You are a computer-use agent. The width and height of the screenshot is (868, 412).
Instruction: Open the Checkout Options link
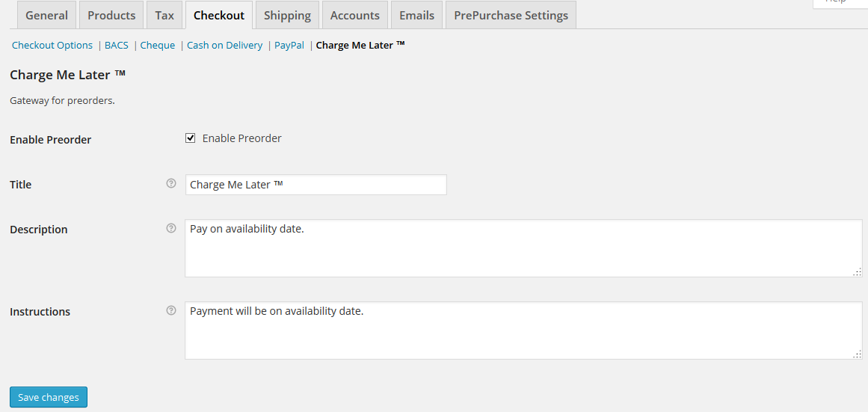pyautogui.click(x=52, y=45)
